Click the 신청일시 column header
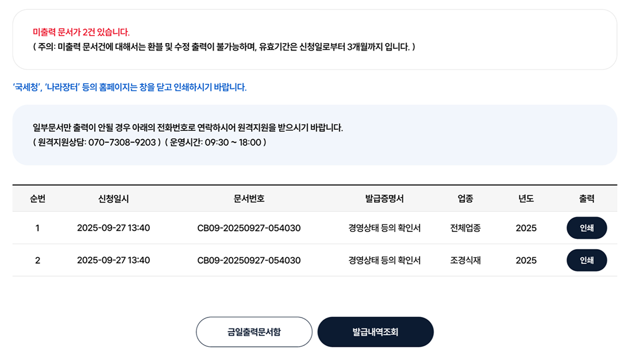Screen dimensions: 632x364 tap(113, 199)
